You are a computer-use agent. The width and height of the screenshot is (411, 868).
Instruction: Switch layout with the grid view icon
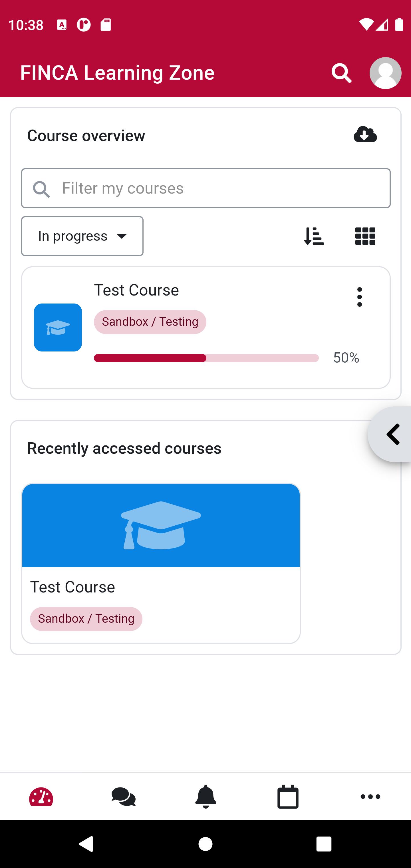(x=365, y=236)
